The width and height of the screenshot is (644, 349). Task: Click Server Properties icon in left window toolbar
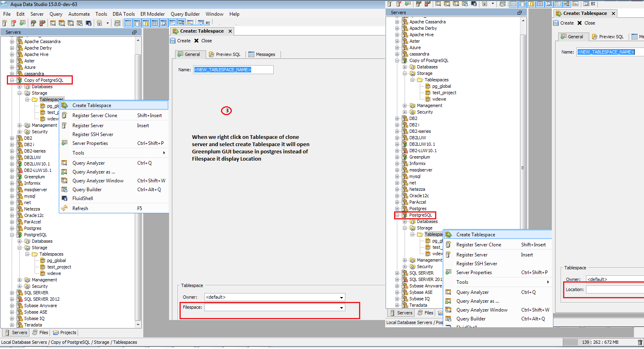(23, 23)
